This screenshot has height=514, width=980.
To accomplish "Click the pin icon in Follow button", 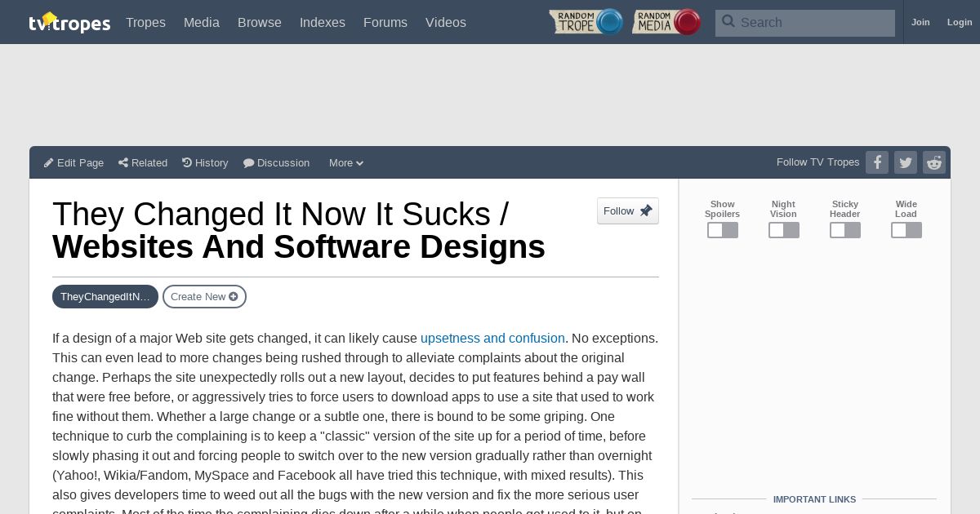I will [x=646, y=210].
